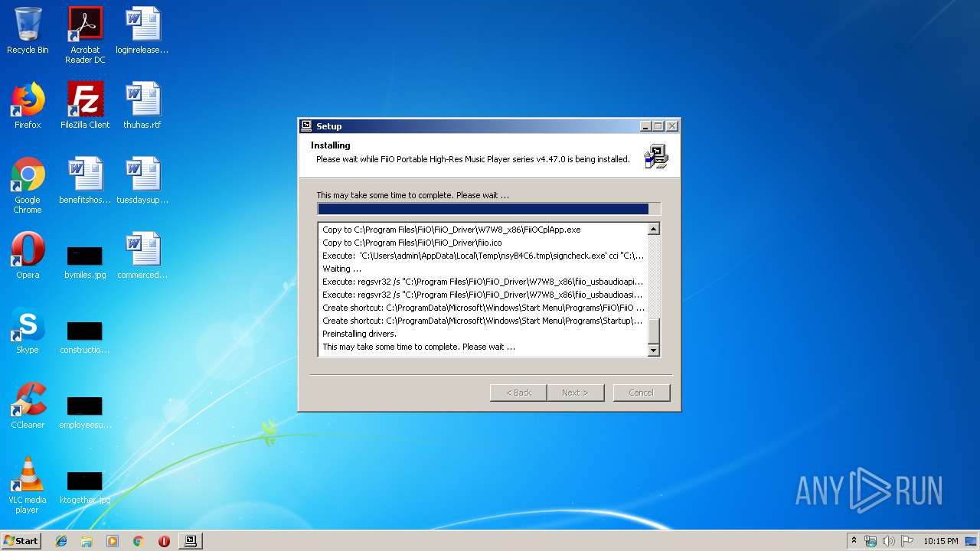Viewport: 980px width, 551px height.
Task: Select the commerced document icon
Action: coord(142,256)
